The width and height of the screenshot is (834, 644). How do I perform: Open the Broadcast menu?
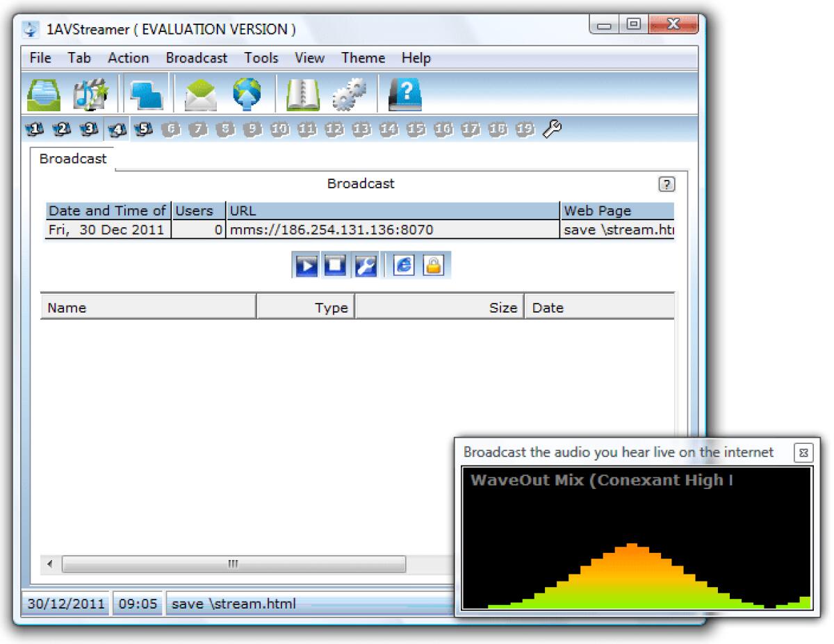(197, 58)
